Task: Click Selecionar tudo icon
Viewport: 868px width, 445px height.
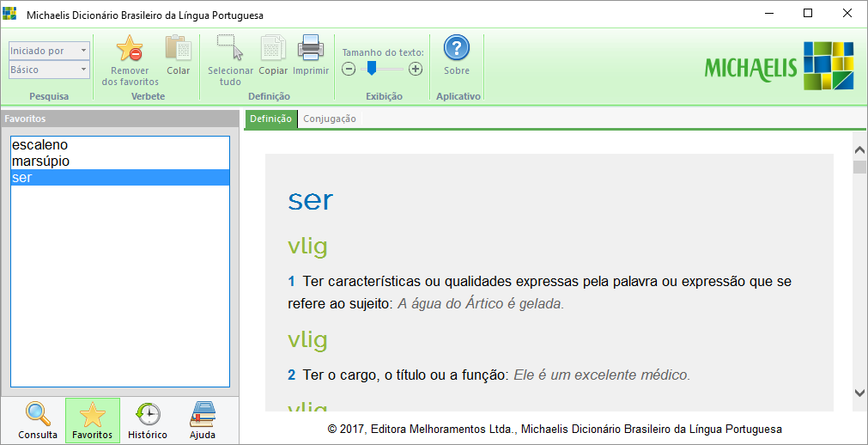Action: 230,47
